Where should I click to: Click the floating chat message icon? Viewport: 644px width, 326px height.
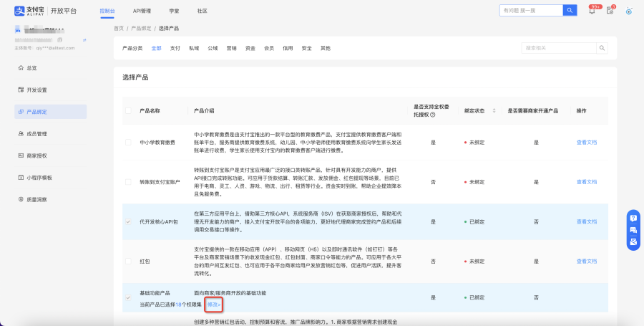tap(633, 230)
